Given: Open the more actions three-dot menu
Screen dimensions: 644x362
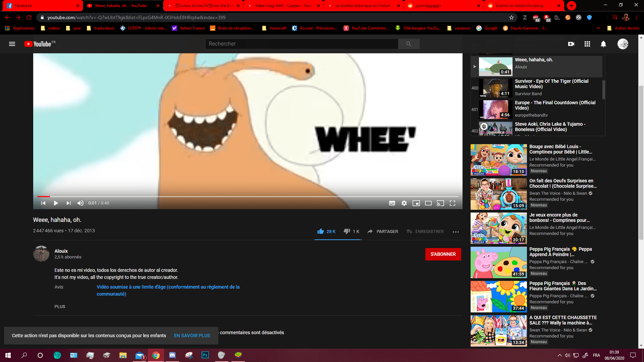Looking at the screenshot, I should [455, 232].
